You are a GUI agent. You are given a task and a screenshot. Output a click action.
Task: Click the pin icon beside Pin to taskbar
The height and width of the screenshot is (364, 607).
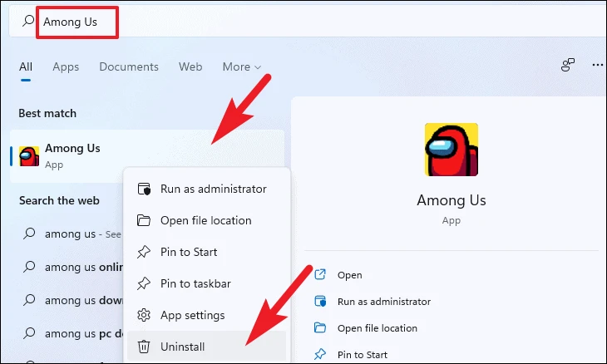[x=144, y=283]
